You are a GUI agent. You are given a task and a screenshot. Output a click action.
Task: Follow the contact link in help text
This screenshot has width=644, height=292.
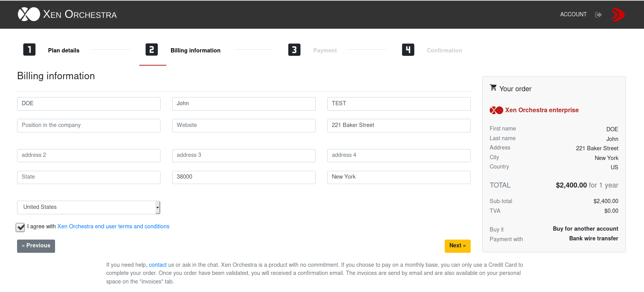point(157,265)
